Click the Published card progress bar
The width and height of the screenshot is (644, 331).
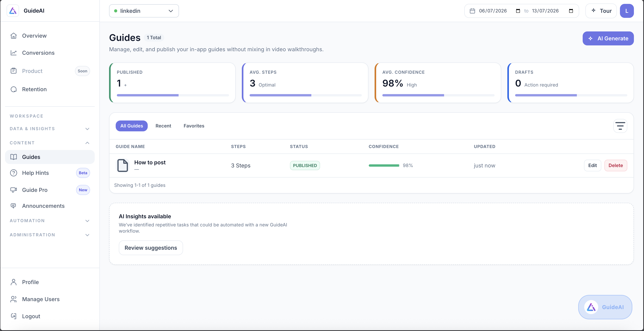pyautogui.click(x=173, y=95)
